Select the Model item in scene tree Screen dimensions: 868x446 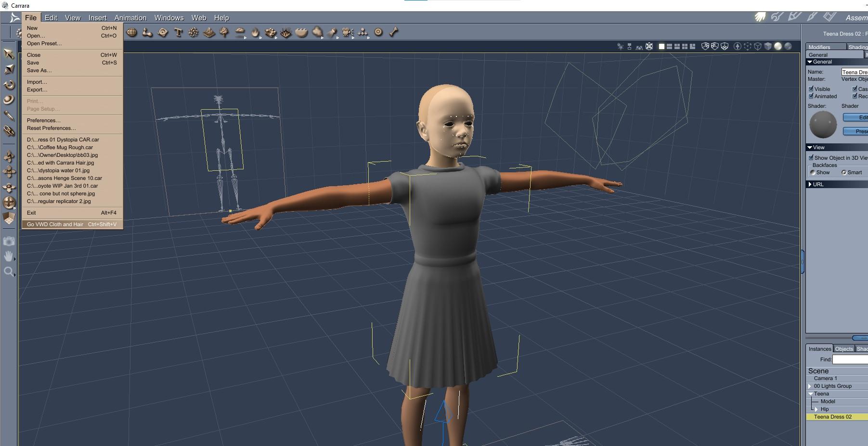tap(828, 401)
